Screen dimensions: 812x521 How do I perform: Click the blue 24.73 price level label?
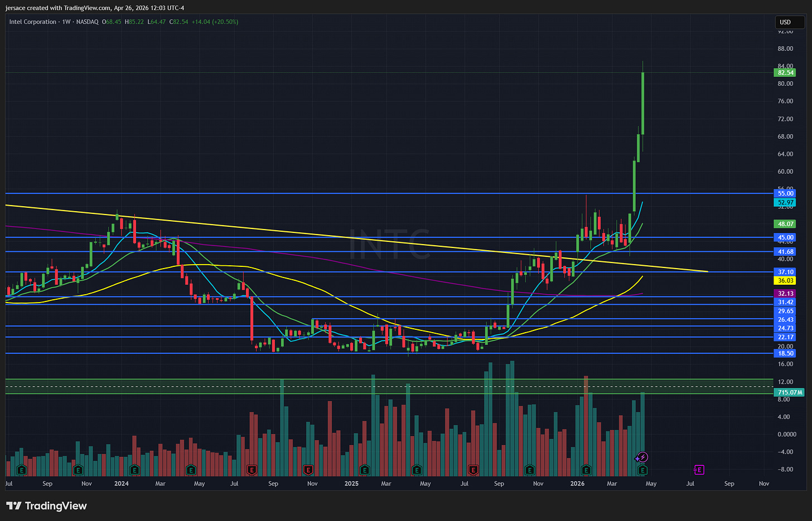(785, 328)
